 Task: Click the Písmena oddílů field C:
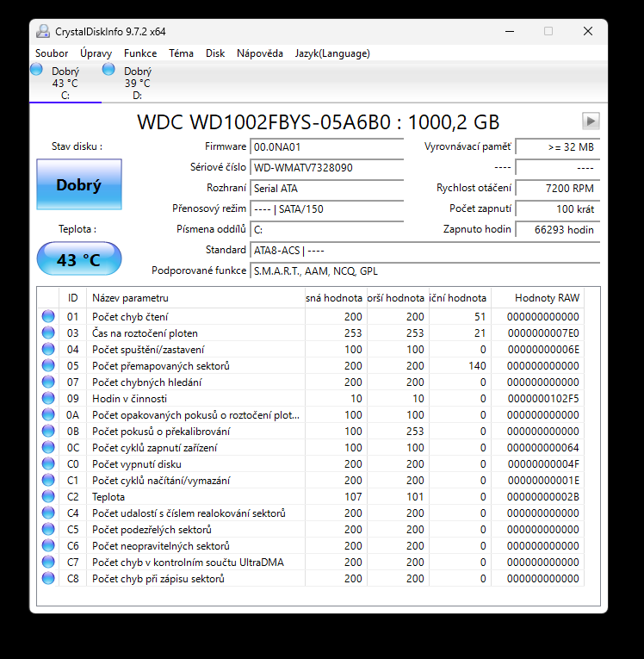[x=327, y=229]
